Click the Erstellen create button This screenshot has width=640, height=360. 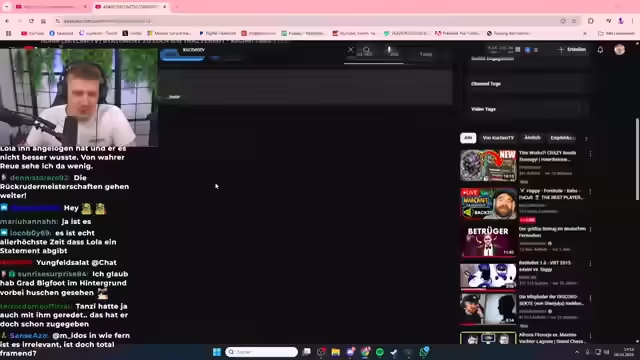(x=572, y=50)
